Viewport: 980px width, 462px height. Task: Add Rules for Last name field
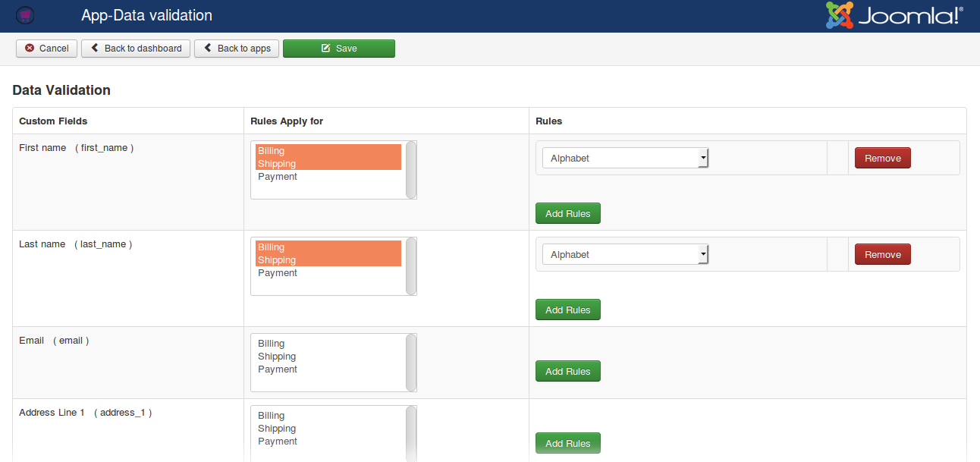point(567,310)
